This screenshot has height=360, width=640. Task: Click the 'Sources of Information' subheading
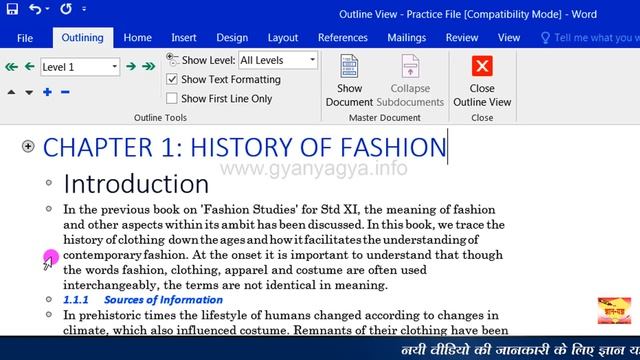pyautogui.click(x=163, y=300)
